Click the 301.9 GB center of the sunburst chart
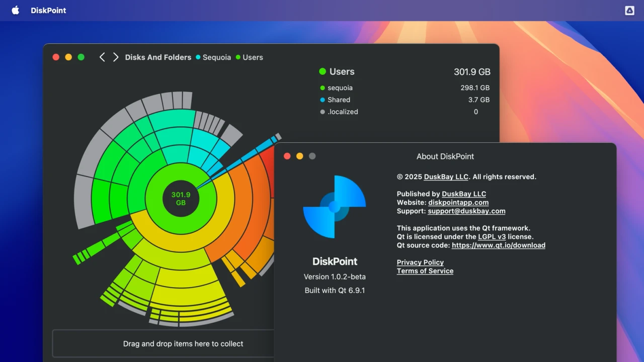This screenshot has height=362, width=644. (x=181, y=199)
